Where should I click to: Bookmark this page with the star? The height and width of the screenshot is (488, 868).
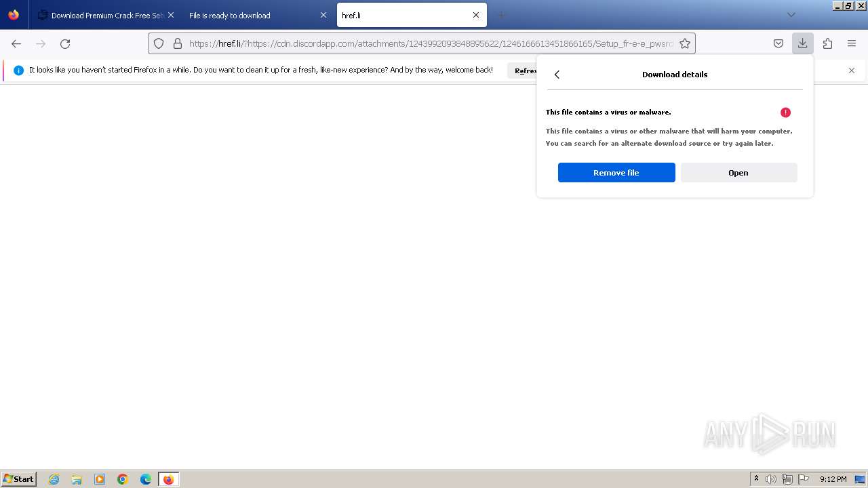tap(685, 43)
